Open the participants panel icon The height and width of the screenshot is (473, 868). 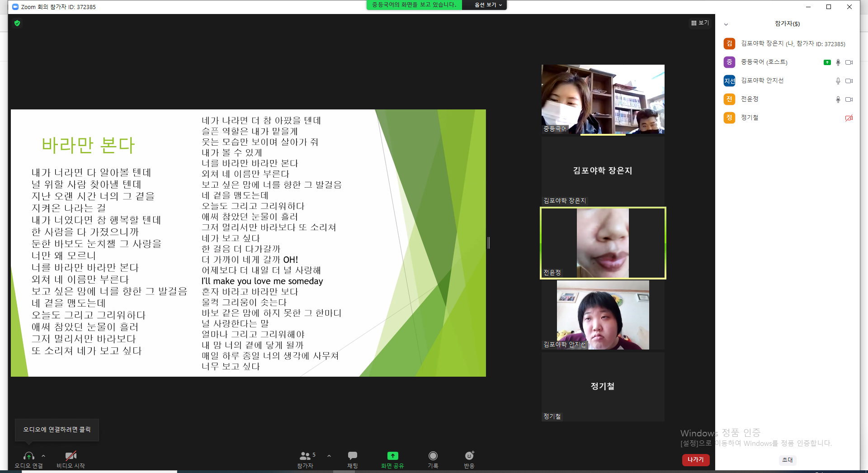point(306,456)
